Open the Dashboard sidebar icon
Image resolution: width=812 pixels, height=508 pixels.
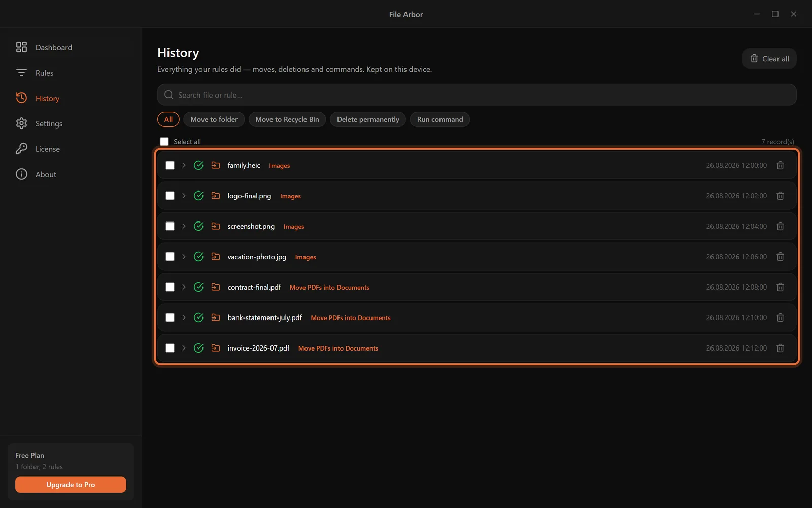pyautogui.click(x=21, y=47)
